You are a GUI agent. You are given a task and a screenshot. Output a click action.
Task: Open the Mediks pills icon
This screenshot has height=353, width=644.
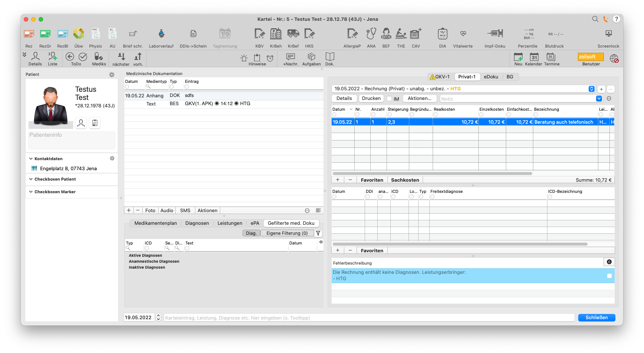[98, 56]
